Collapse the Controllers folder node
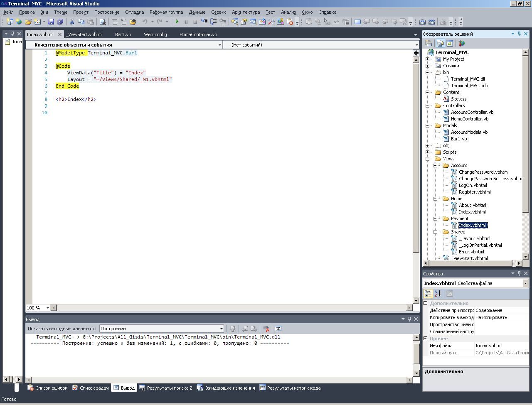 (427, 106)
